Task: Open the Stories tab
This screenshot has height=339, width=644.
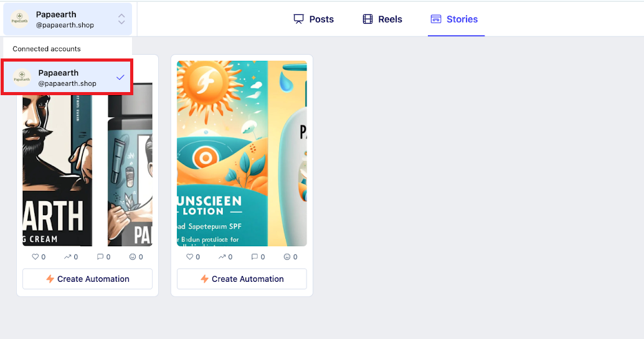Action: 454,19
